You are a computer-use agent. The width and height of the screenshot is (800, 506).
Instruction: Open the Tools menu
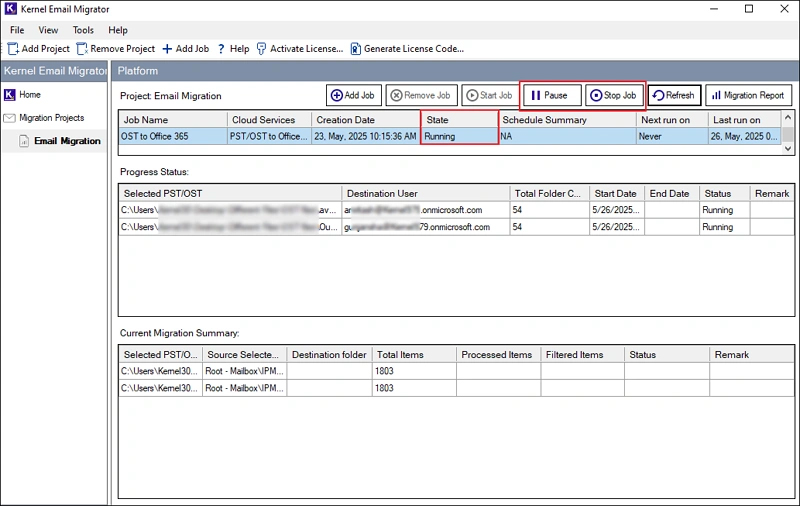(x=83, y=30)
